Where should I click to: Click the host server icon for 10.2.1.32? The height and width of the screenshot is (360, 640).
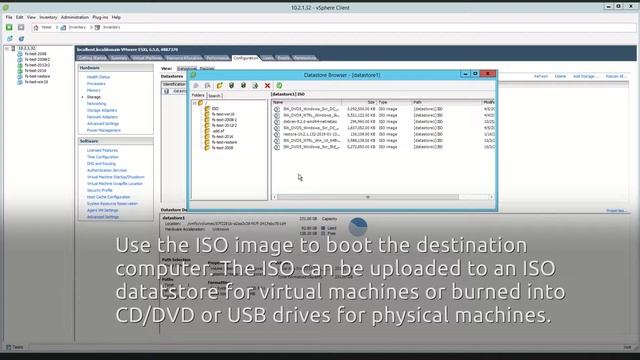coord(13,48)
